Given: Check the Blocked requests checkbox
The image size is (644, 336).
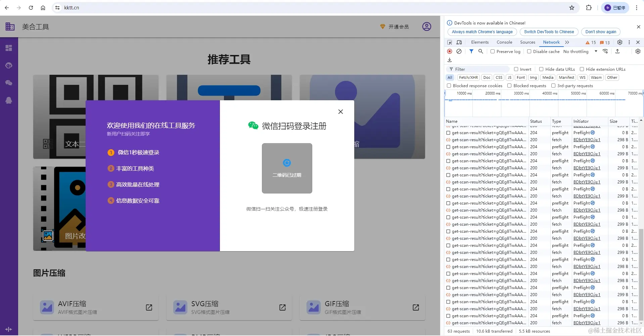Looking at the screenshot, I should pos(509,86).
